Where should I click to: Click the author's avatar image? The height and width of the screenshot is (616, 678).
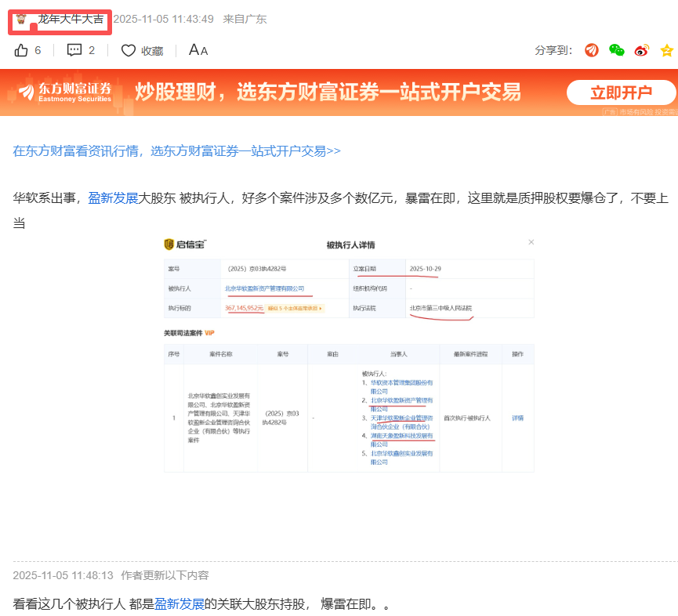click(x=21, y=19)
